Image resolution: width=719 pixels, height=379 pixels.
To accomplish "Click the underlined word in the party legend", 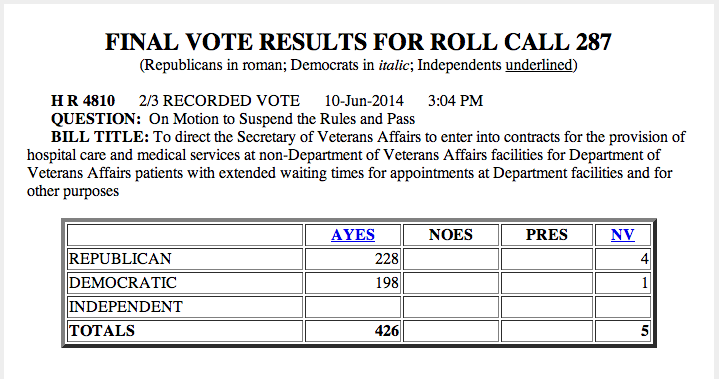I will tap(539, 65).
